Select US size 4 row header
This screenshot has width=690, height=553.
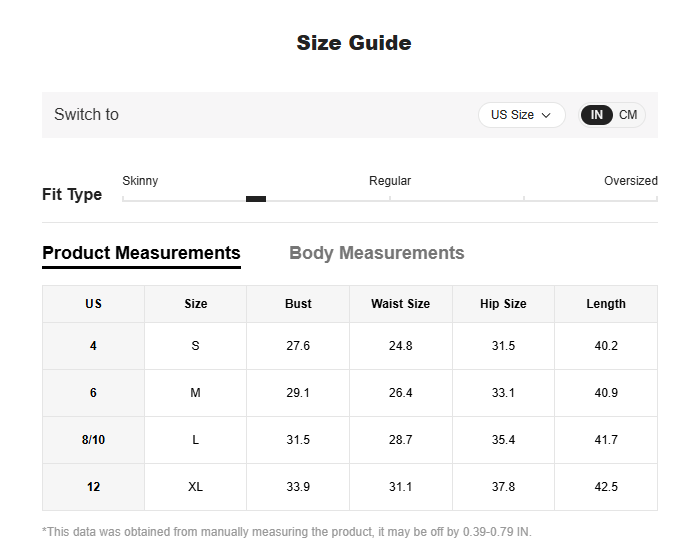93,346
